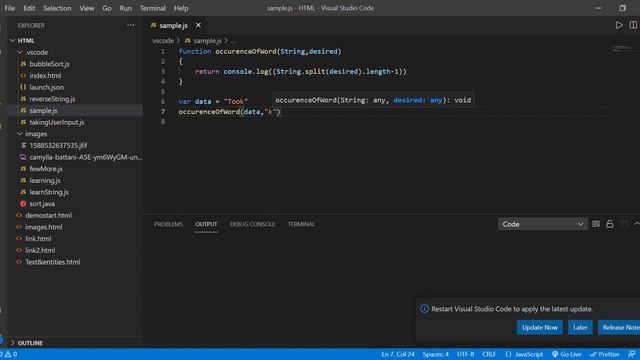
Task: Open bubbleSort.js from the explorer
Action: (x=49, y=64)
